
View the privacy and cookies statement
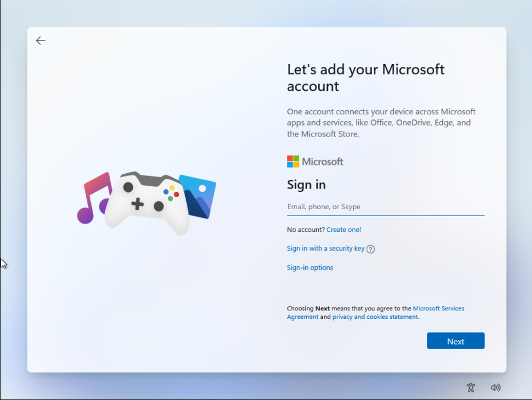tap(375, 317)
